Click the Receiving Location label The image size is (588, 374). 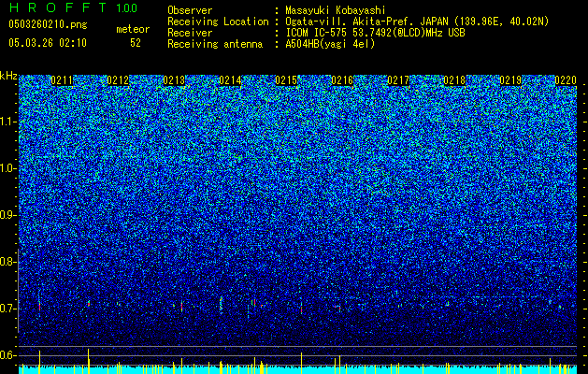click(218, 22)
